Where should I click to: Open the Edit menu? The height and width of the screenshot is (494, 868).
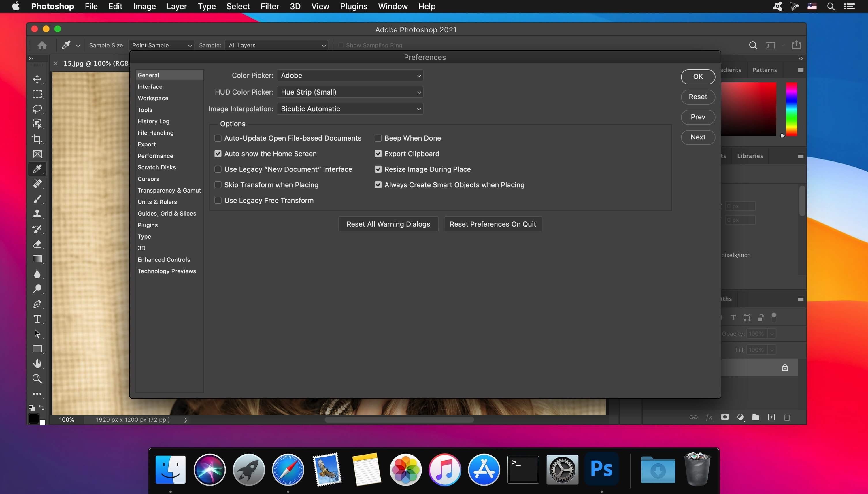115,6
